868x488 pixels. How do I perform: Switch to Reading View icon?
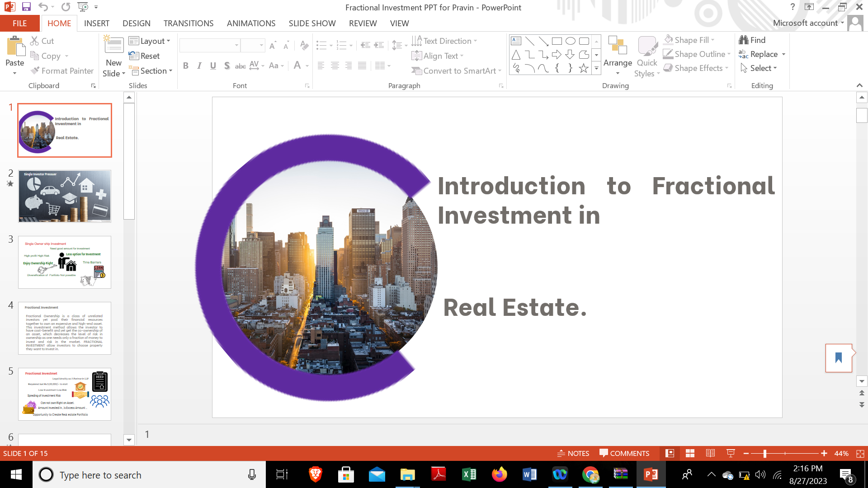pos(710,453)
